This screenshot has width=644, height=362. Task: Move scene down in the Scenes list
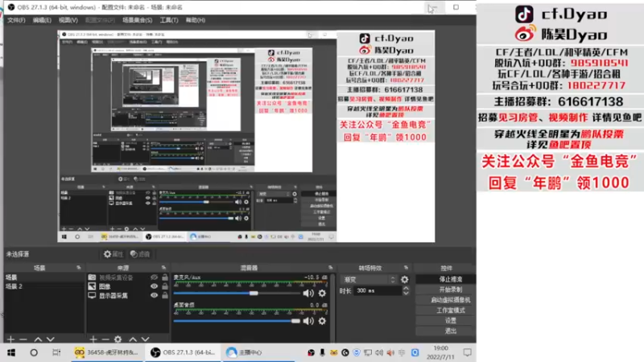coord(50,339)
